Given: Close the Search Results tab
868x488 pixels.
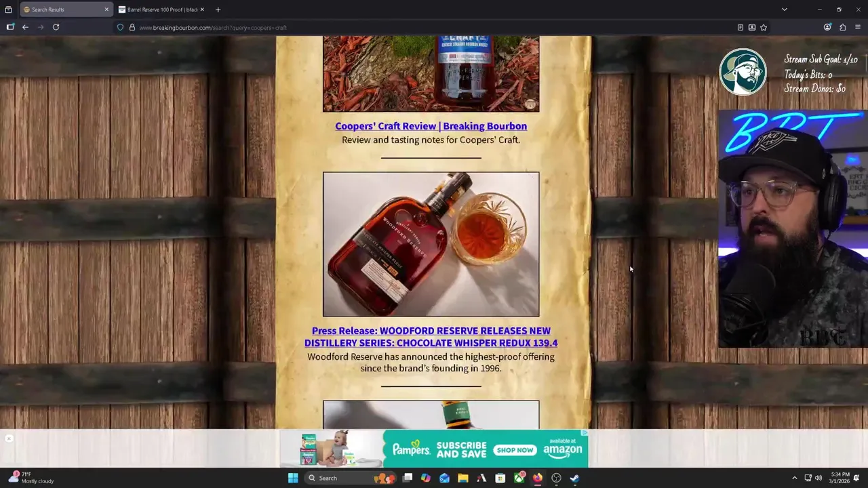Looking at the screenshot, I should coord(106,9).
